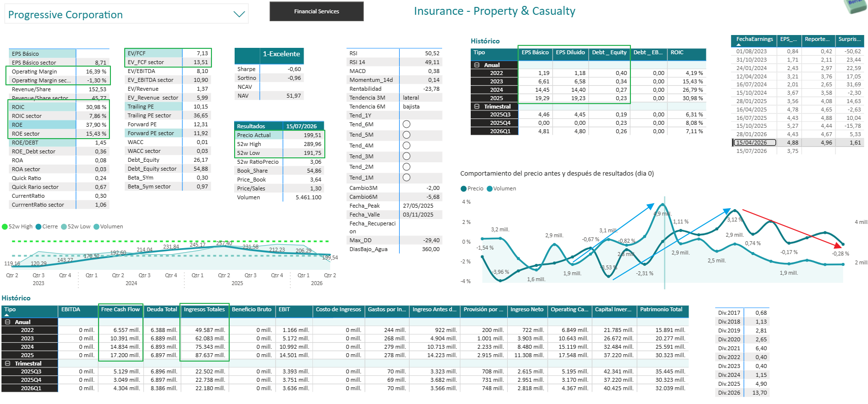Collapse the Trimestral group in the EPS Básico table

coord(477,107)
